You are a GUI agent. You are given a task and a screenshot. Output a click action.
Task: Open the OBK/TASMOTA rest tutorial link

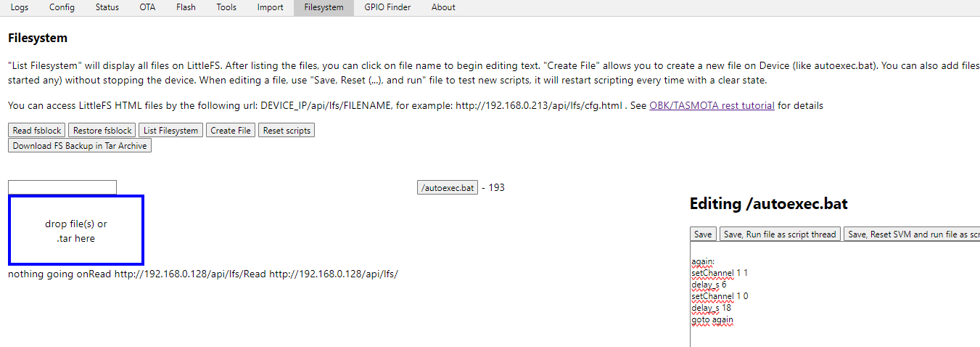pos(712,105)
